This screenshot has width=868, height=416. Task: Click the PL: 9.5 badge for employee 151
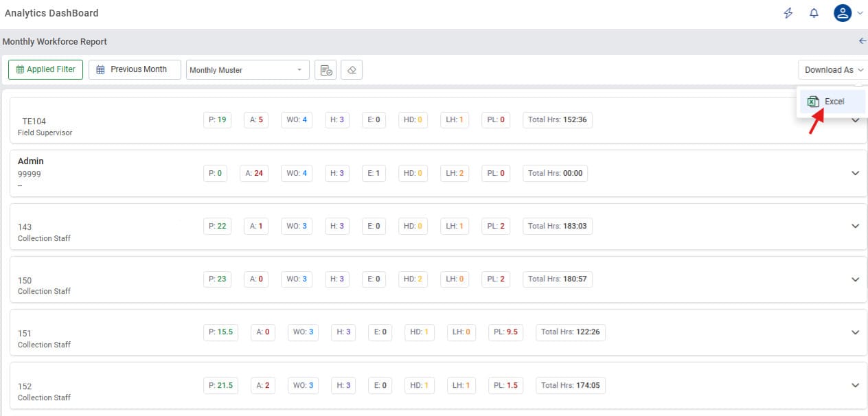tap(506, 332)
